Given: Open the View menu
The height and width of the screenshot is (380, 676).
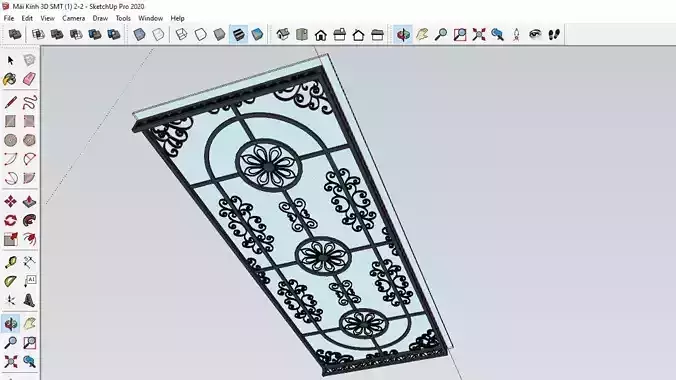Looking at the screenshot, I should tap(47, 18).
